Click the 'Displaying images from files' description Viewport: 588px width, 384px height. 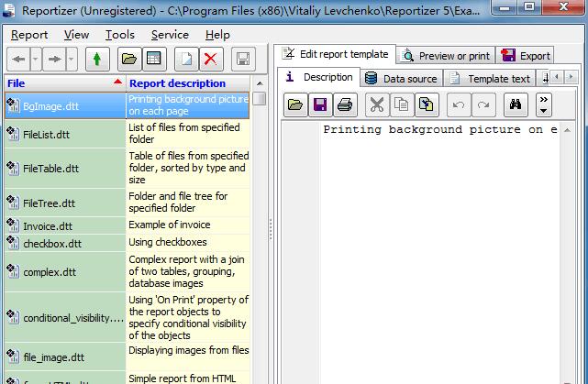(x=188, y=357)
